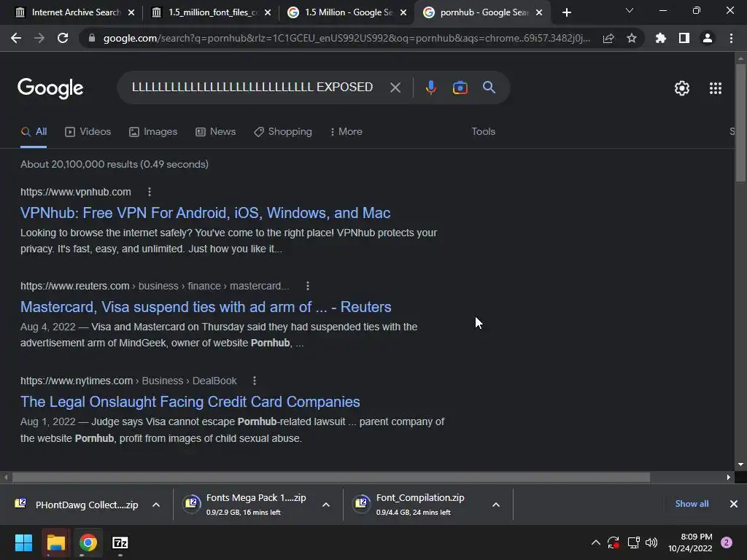Viewport: 747px width, 560px height.
Task: Open the Chrome profile menu
Action: 708,38
